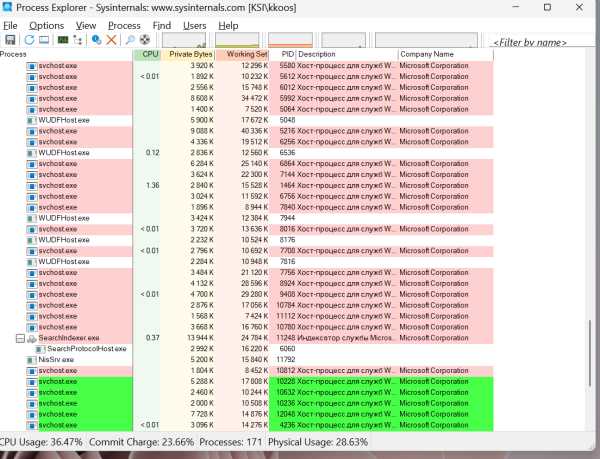Click the Process Explorer title bar app icon
This screenshot has height=459, width=600.
point(7,7)
